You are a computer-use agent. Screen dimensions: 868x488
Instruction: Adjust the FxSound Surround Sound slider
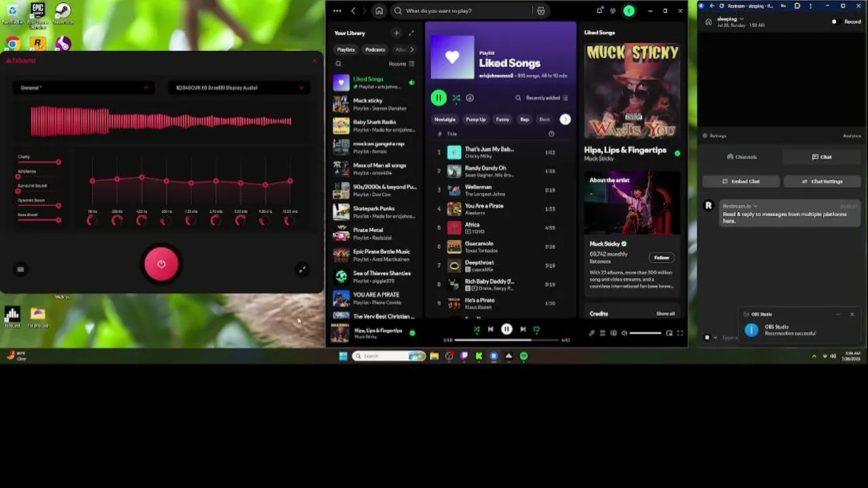pyautogui.click(x=39, y=191)
